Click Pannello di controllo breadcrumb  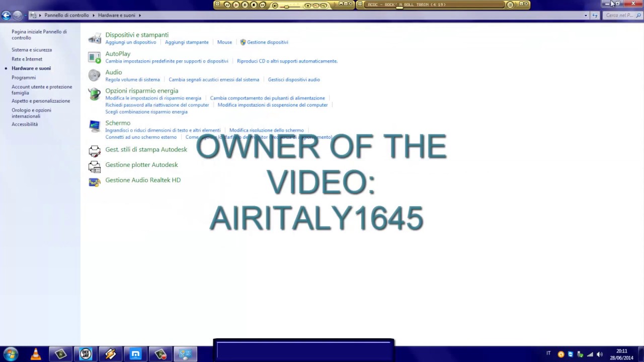pos(66,16)
